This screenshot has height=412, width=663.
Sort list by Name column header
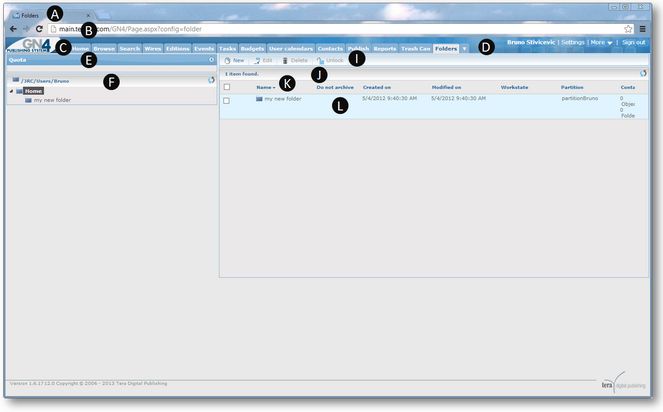tap(265, 88)
